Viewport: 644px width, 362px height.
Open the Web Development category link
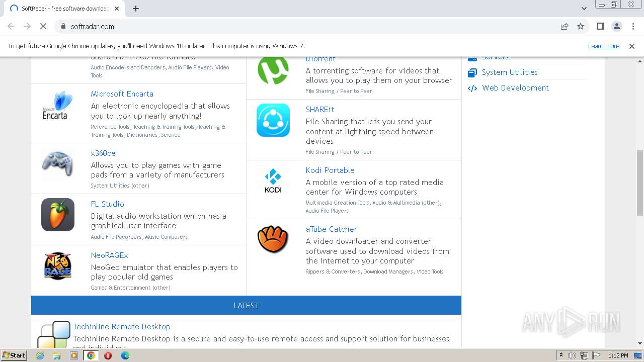click(x=515, y=88)
